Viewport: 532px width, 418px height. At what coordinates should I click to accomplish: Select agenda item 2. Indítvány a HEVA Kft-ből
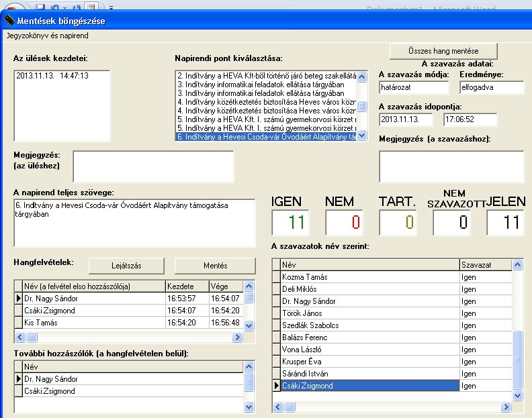(267, 76)
